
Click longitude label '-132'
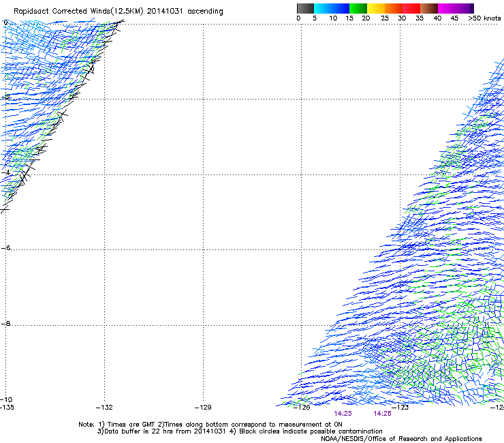tap(104, 408)
